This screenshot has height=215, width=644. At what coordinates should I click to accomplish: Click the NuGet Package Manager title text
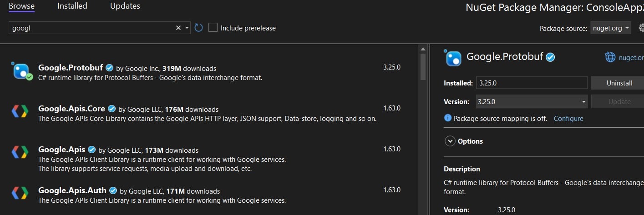point(555,8)
